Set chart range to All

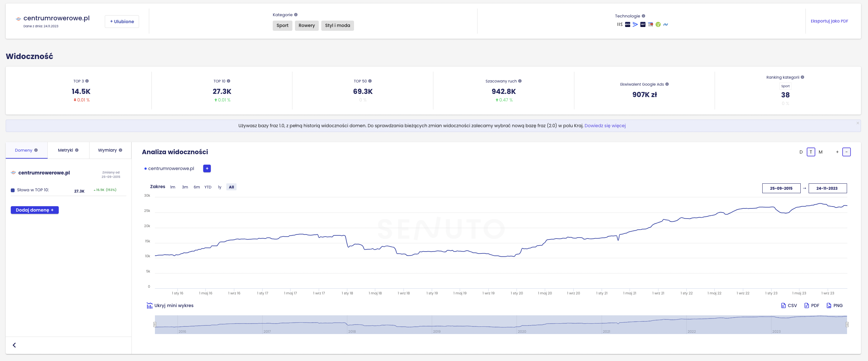point(231,187)
